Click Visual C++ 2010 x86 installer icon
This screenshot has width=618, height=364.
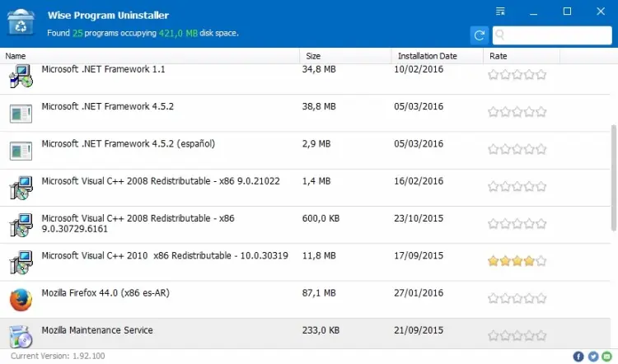click(x=21, y=263)
